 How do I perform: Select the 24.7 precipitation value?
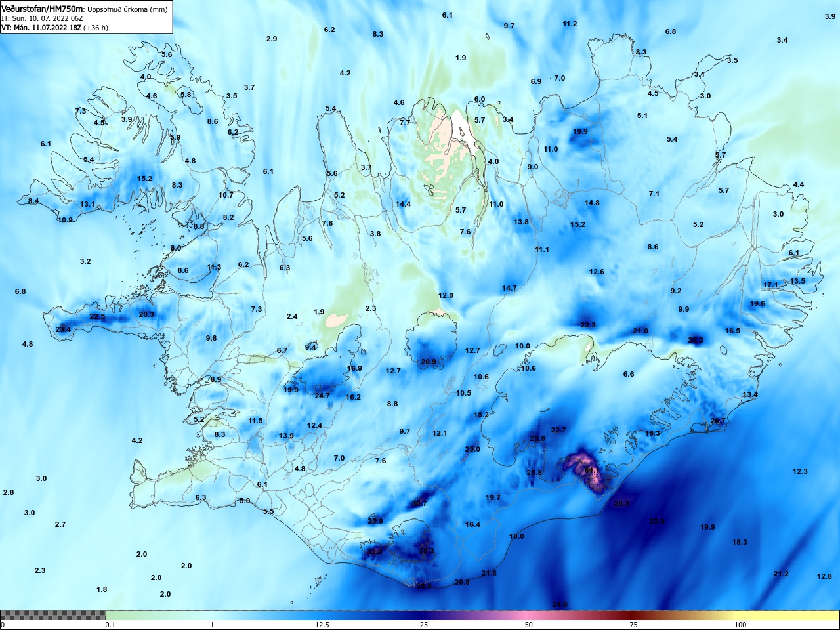pyautogui.click(x=322, y=396)
